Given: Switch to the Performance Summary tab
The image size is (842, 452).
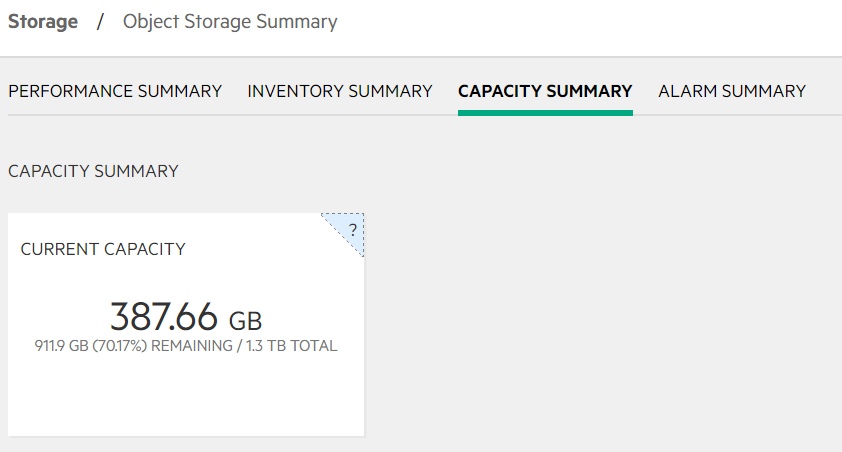Looking at the screenshot, I should click(x=115, y=91).
